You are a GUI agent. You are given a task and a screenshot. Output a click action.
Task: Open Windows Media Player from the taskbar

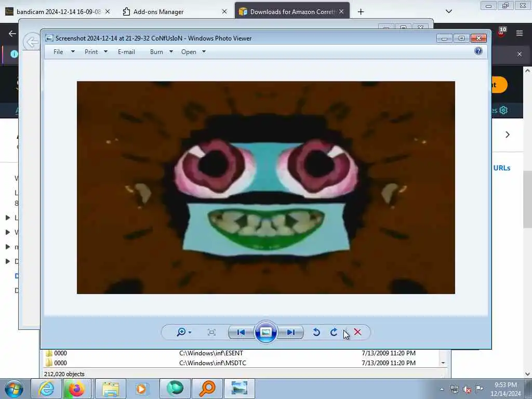(141, 389)
